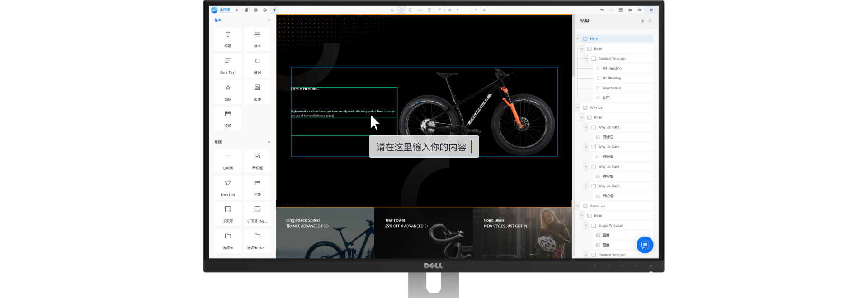Pick the 基本 text widget with lines icon

tap(257, 39)
